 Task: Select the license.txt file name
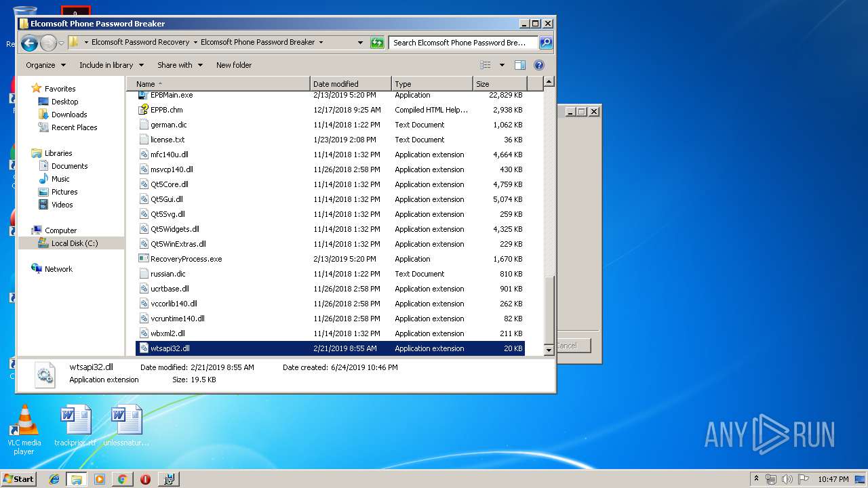click(167, 140)
